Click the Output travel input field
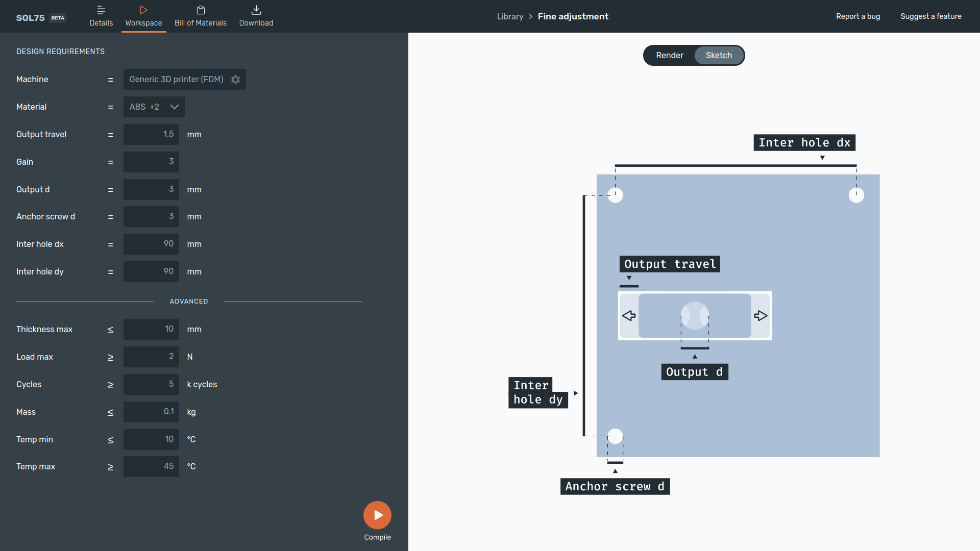 pos(151,134)
